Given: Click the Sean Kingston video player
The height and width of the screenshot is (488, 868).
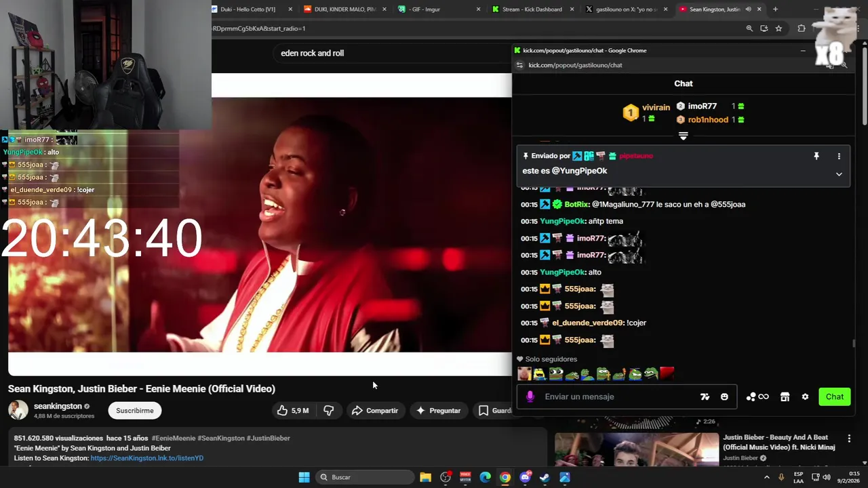Looking at the screenshot, I should (x=260, y=225).
